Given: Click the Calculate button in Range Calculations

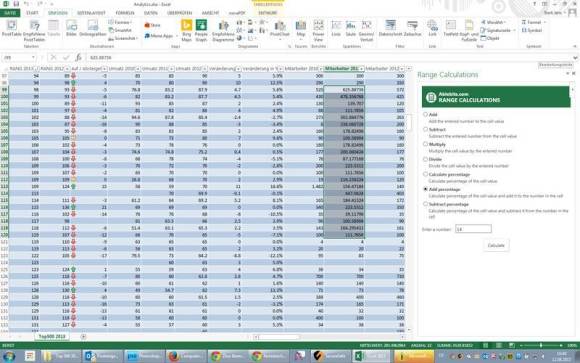Looking at the screenshot, I should [496, 245].
